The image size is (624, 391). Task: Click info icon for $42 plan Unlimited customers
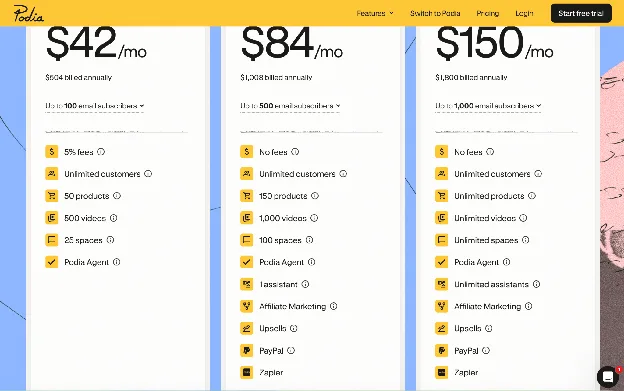pyautogui.click(x=148, y=174)
